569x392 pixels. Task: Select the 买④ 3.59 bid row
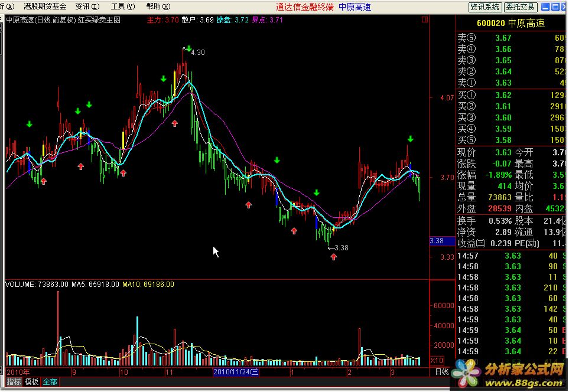(511, 129)
